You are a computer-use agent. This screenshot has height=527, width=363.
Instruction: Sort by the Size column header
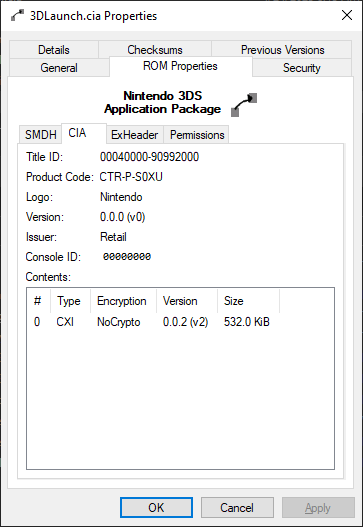click(248, 301)
